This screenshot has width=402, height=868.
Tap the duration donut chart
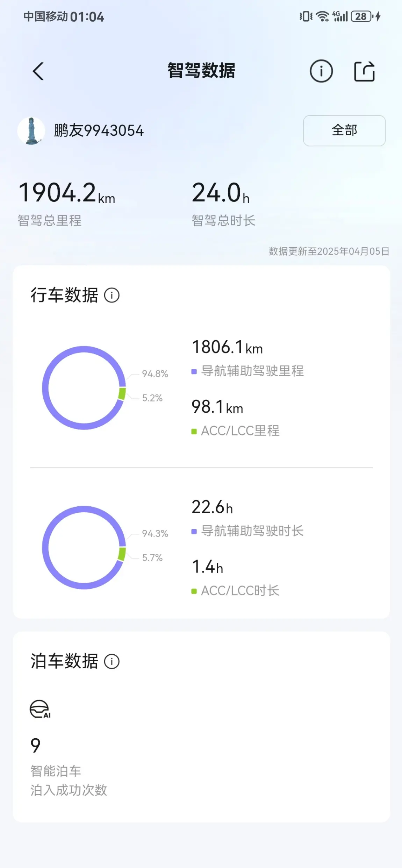coord(84,548)
